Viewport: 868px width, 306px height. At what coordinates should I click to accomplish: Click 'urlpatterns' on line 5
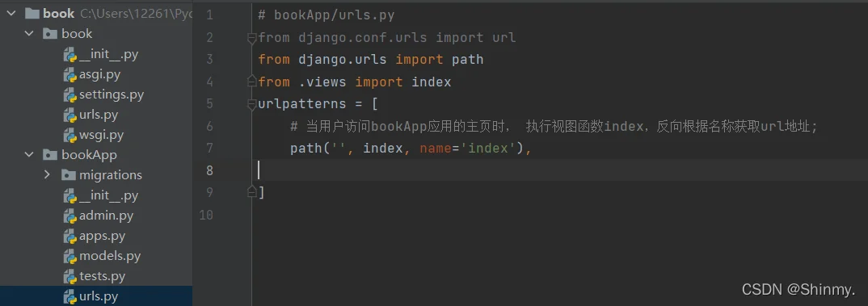[x=302, y=104]
